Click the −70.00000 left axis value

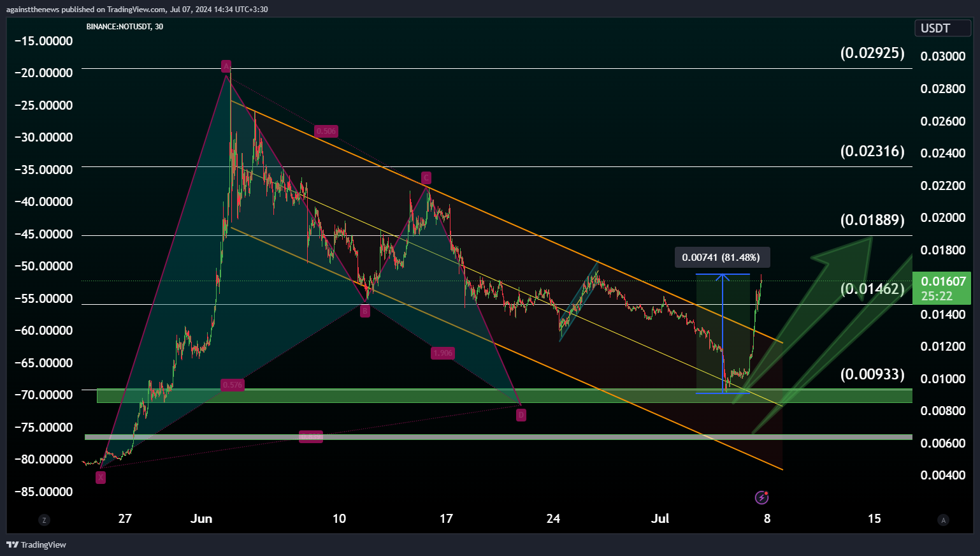coord(43,395)
